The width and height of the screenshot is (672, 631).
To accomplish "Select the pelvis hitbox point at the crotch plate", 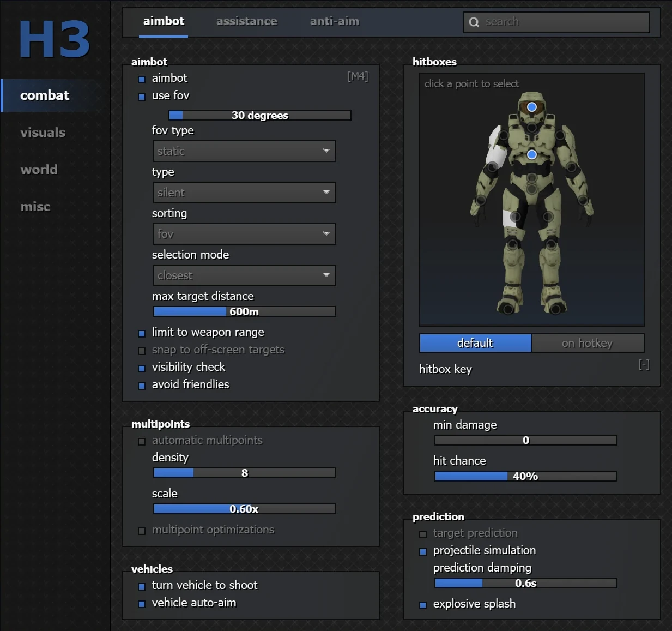I will click(532, 189).
